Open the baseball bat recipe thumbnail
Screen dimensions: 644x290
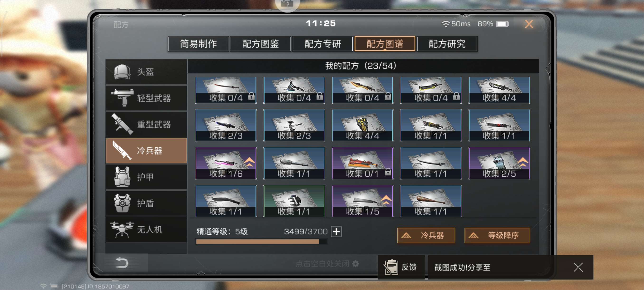tap(431, 201)
